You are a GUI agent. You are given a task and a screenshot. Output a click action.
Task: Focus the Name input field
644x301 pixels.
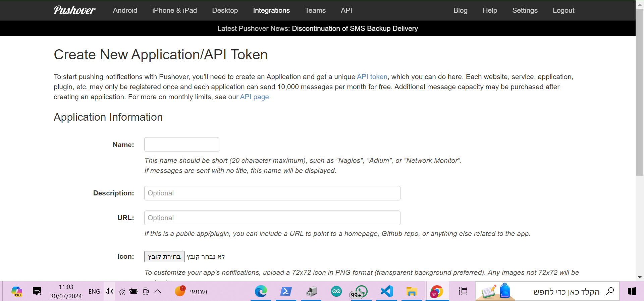(182, 144)
